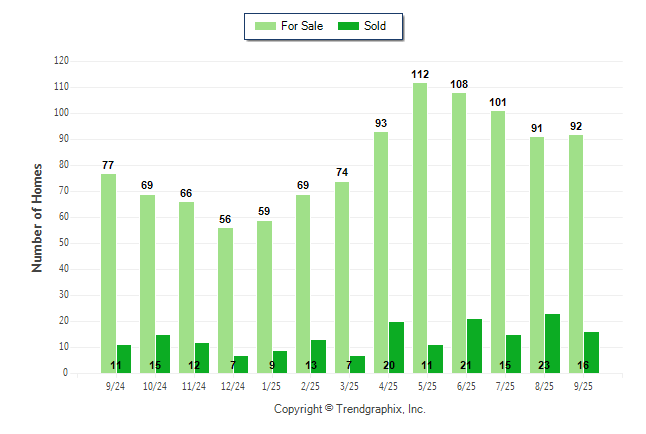Select the 8/25 Sold bar (23)
Image resolution: width=646 pixels, height=434 pixels.
[552, 343]
